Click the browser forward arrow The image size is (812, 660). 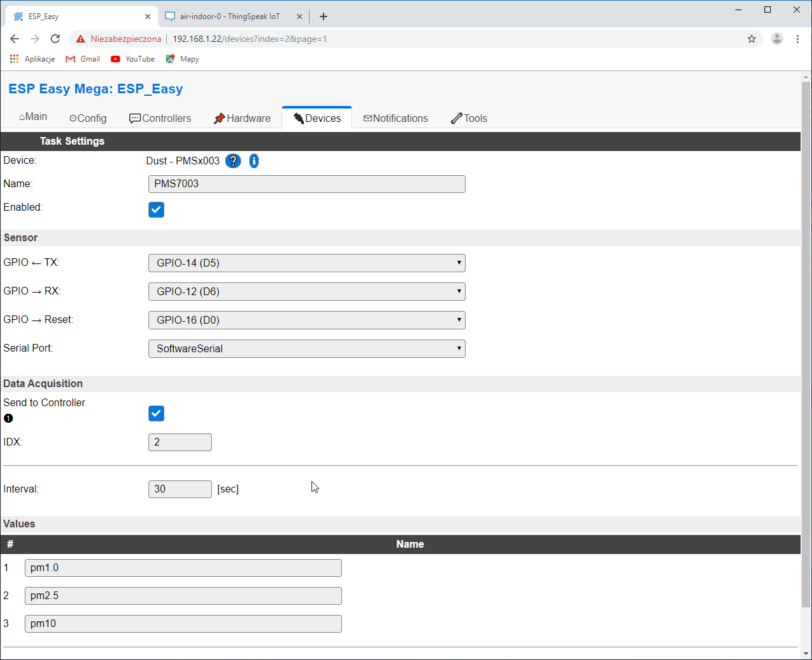coord(35,39)
